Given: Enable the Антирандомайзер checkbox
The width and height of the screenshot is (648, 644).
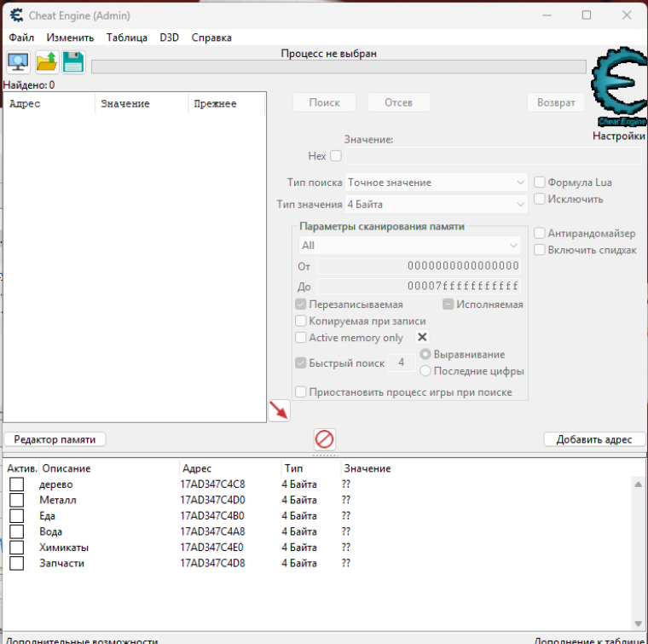Looking at the screenshot, I should coord(539,233).
